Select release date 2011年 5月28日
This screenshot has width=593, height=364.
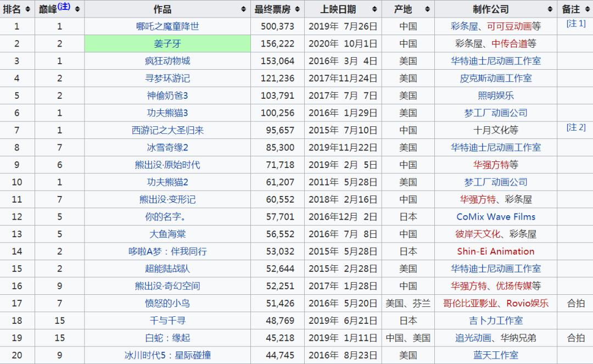343,182
